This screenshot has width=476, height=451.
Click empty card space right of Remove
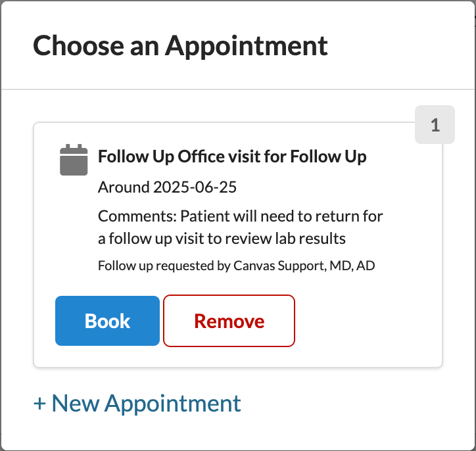coord(368,321)
